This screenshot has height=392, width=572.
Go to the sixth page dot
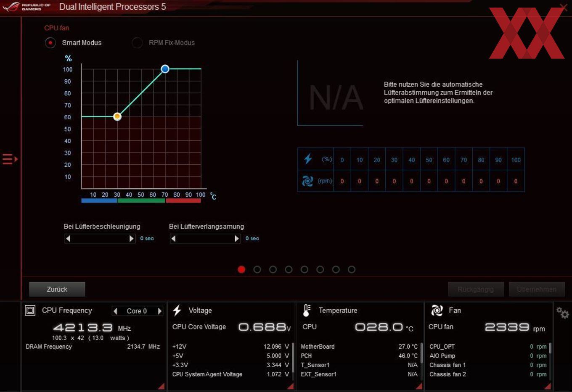320,270
